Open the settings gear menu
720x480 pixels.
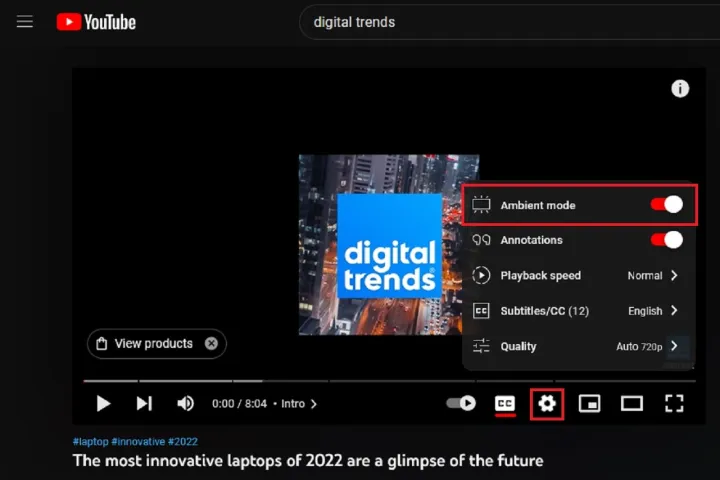547,404
